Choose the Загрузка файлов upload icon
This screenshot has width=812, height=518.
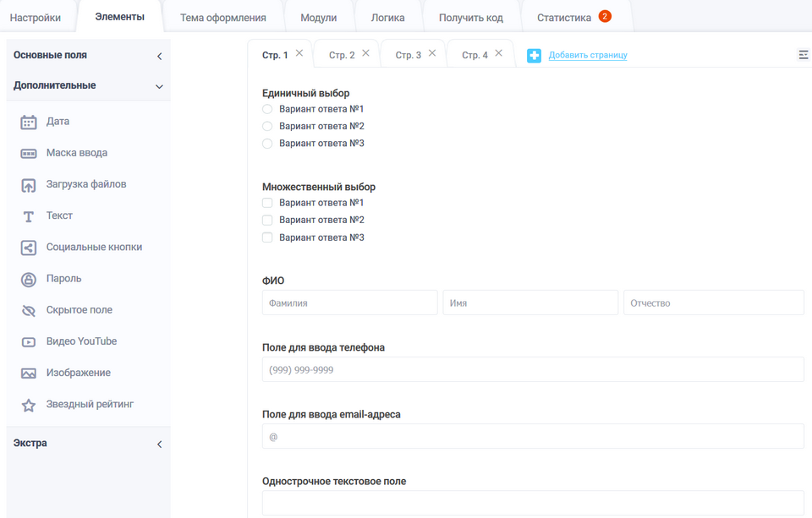29,185
